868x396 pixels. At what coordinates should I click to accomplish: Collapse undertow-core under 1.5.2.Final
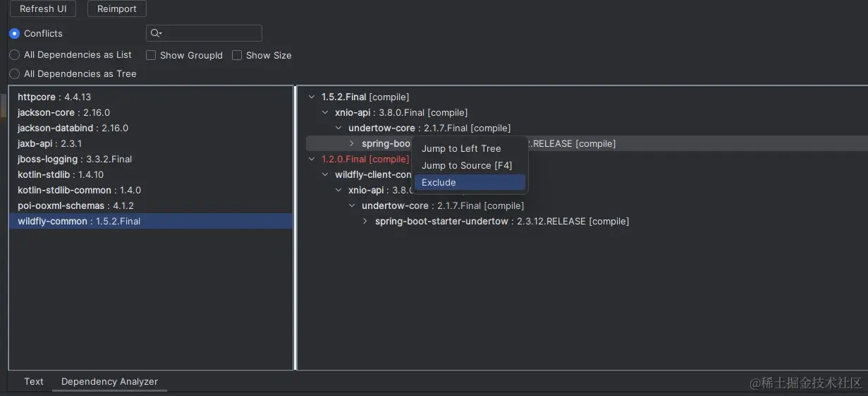(x=338, y=128)
